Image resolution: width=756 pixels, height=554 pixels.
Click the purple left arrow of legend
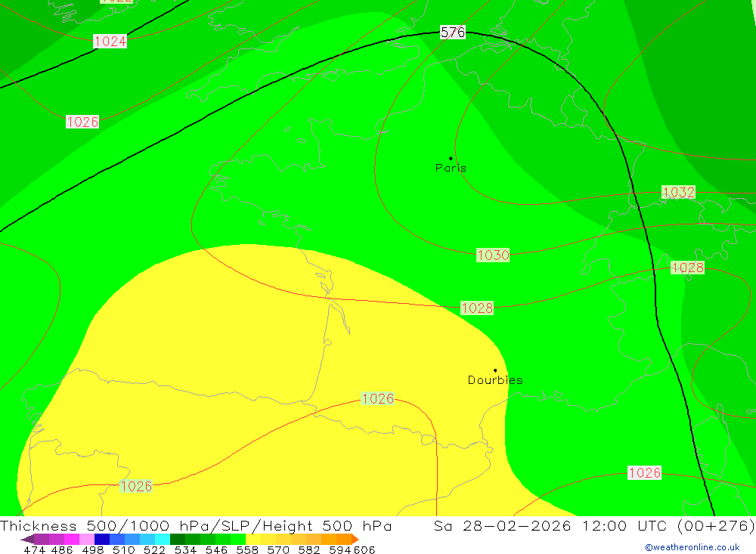[x=27, y=539]
